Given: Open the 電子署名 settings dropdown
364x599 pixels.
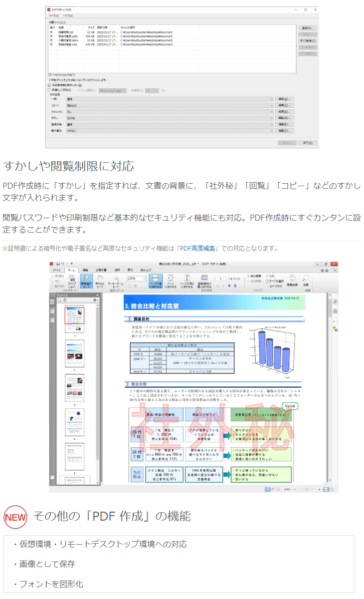Looking at the screenshot, I should 170,131.
